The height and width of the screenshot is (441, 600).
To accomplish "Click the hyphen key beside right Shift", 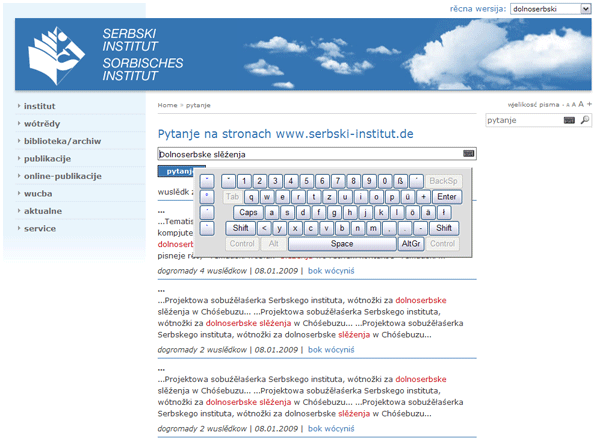I will click(x=420, y=228).
